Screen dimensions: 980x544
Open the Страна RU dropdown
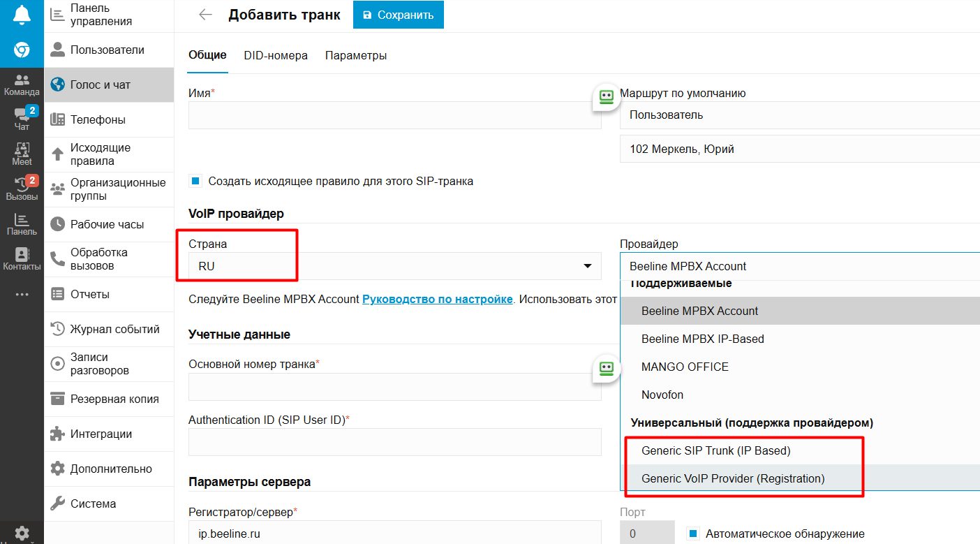[395, 266]
